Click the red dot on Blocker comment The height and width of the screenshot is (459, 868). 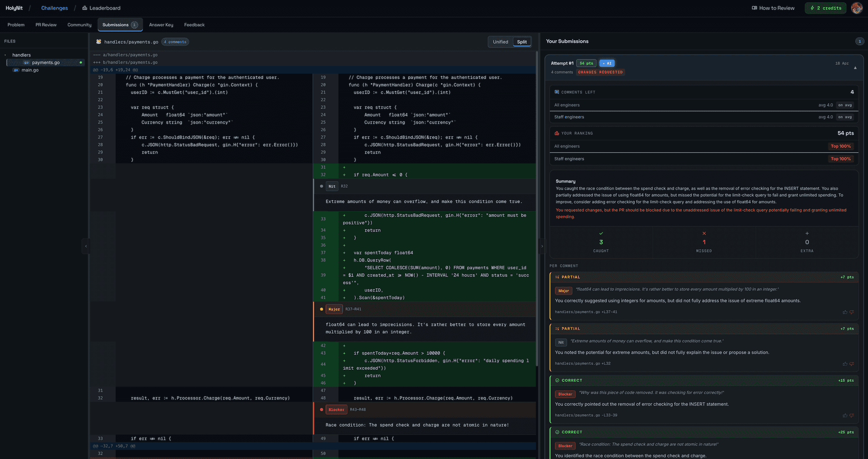pos(321,410)
